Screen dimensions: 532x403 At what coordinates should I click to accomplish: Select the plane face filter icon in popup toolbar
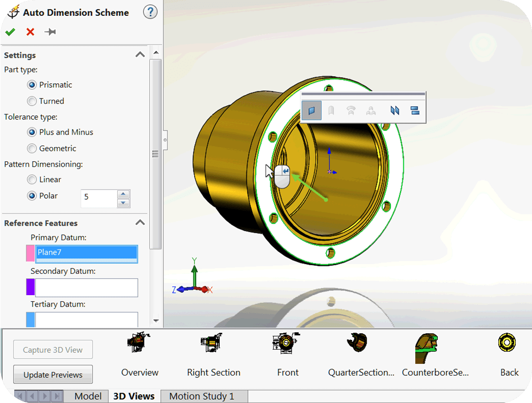pyautogui.click(x=311, y=111)
